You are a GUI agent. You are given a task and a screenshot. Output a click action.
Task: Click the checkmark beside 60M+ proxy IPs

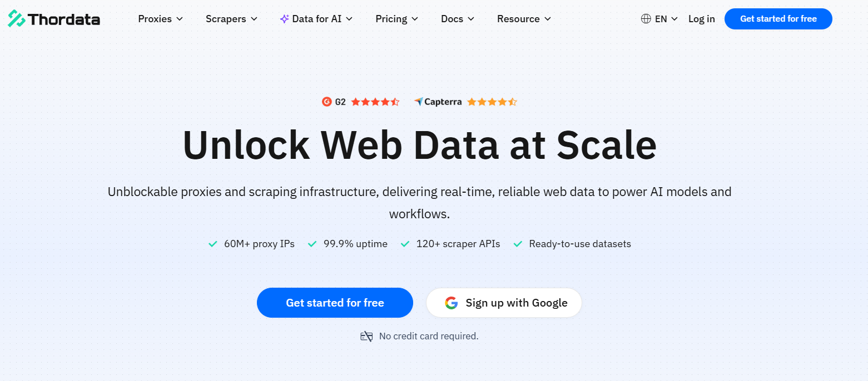[212, 244]
